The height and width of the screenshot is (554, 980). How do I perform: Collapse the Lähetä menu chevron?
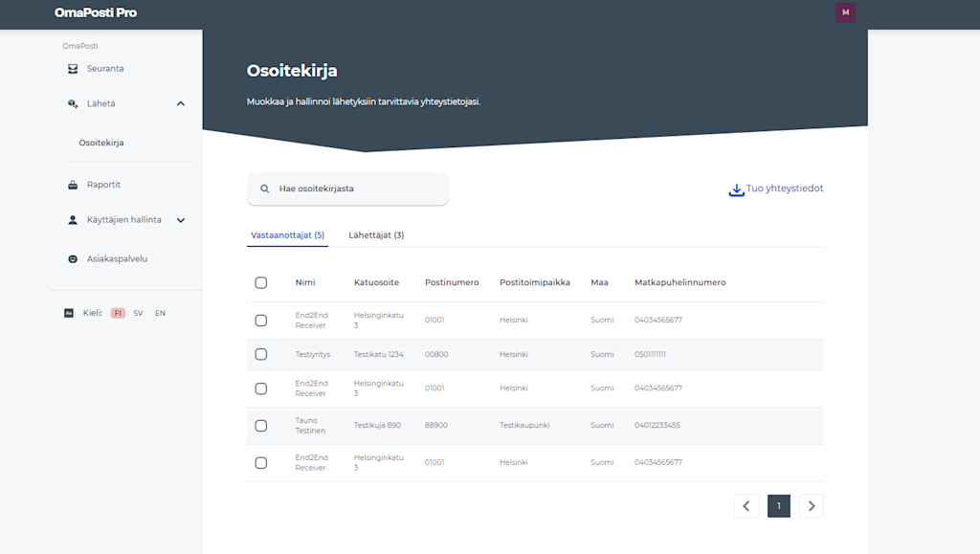point(181,103)
